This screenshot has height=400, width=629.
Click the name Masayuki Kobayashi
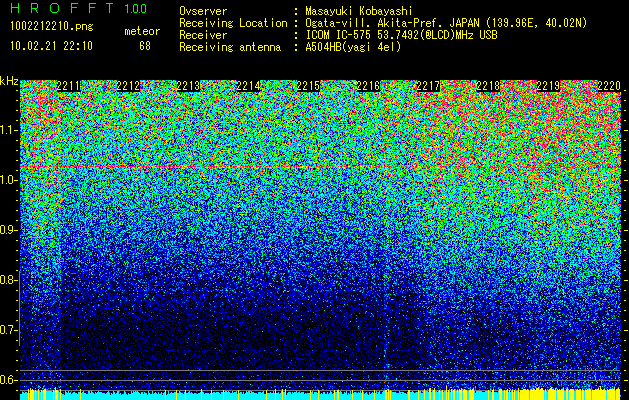coord(359,11)
